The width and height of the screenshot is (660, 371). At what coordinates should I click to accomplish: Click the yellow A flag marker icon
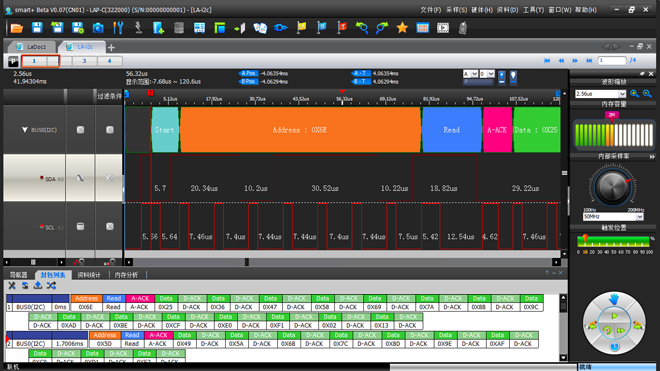coord(301,28)
